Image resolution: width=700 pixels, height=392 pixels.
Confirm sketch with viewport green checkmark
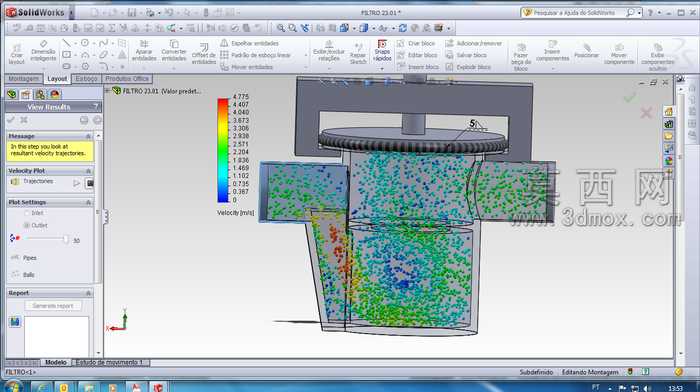pyautogui.click(x=629, y=97)
